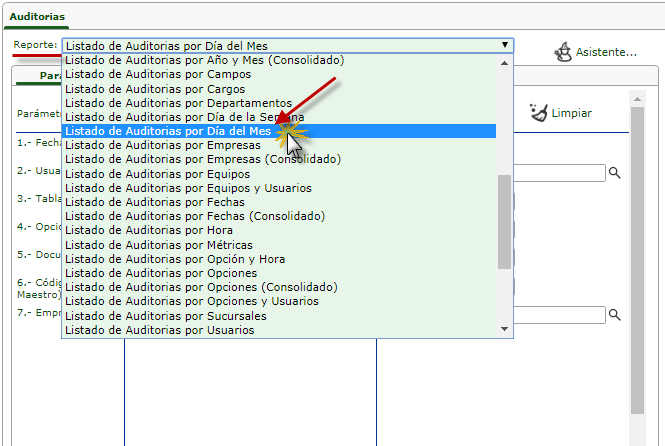Viewport: 665px width, 446px height.
Task: Click the page scrollbar up arrow
Action: point(637,100)
